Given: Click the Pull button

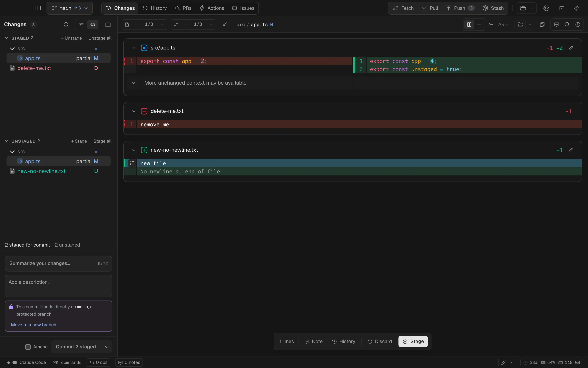Looking at the screenshot, I should click(x=430, y=8).
